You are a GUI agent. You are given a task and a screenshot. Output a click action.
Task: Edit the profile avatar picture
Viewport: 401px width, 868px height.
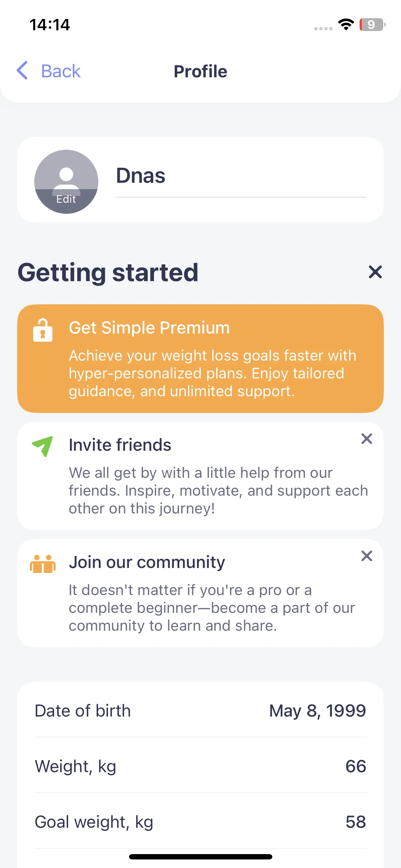[x=66, y=182]
